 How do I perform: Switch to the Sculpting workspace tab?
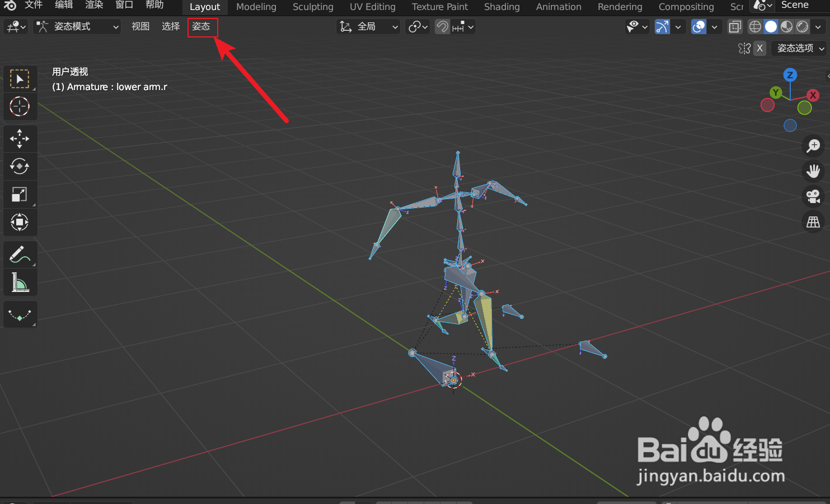pos(313,7)
